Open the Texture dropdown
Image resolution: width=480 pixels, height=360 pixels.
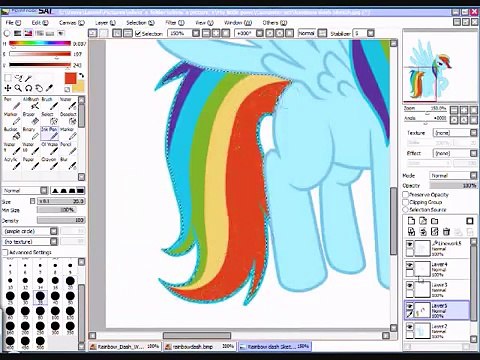[455, 133]
